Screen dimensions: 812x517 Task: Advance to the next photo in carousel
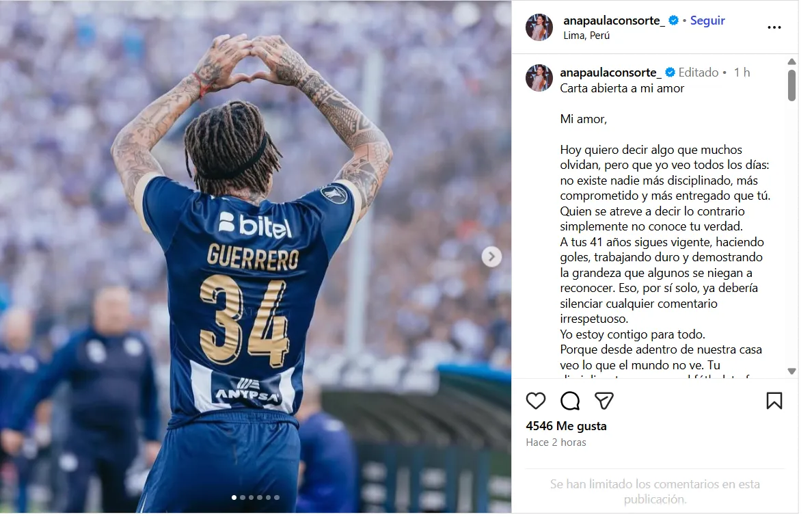(x=491, y=256)
